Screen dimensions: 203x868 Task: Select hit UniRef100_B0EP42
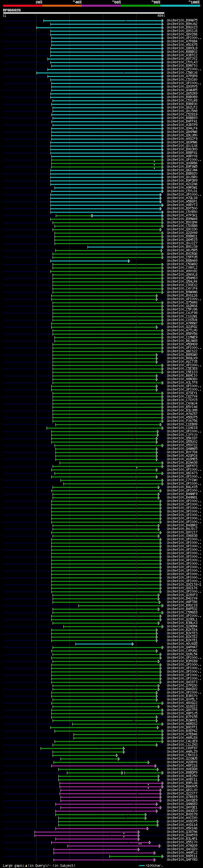(x=182, y=731)
